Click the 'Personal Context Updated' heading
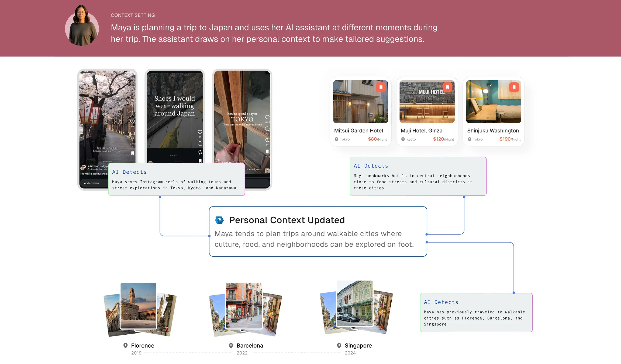 point(287,220)
